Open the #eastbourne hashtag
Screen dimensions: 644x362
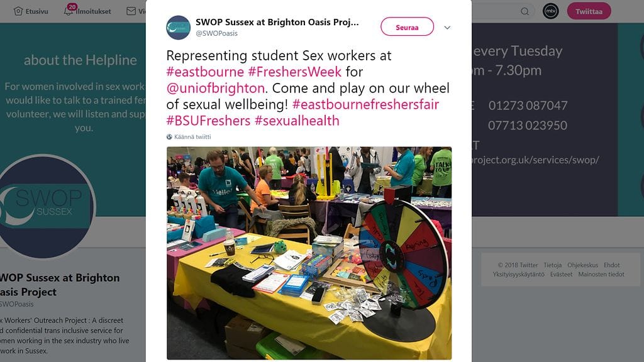click(x=205, y=72)
